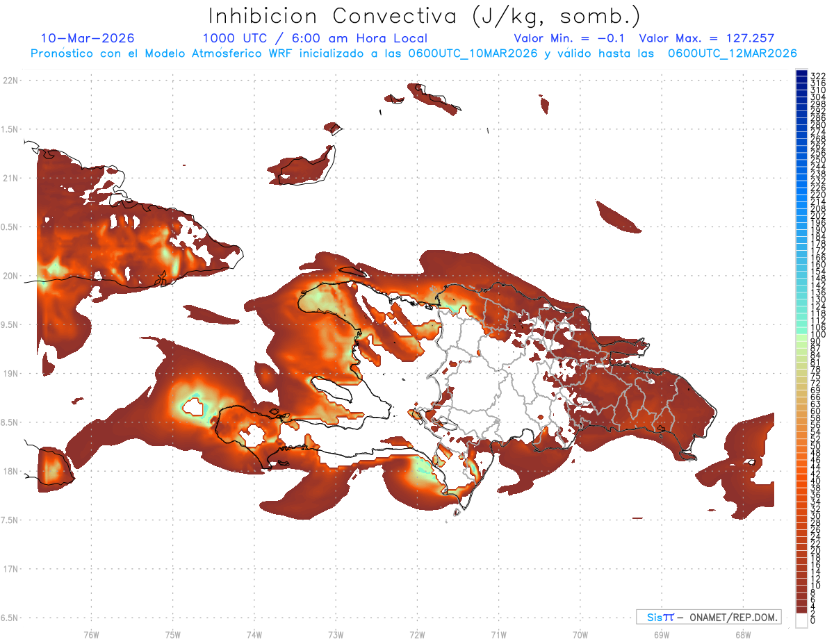The image size is (834, 644).
Task: Click the '40' colorbar value
Action: (x=815, y=481)
